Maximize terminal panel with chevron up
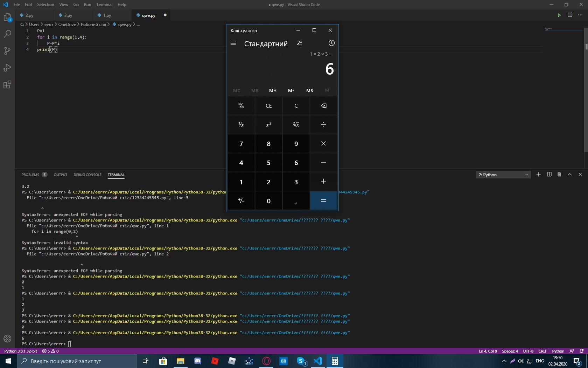Image resolution: width=588 pixels, height=368 pixels. [x=570, y=175]
